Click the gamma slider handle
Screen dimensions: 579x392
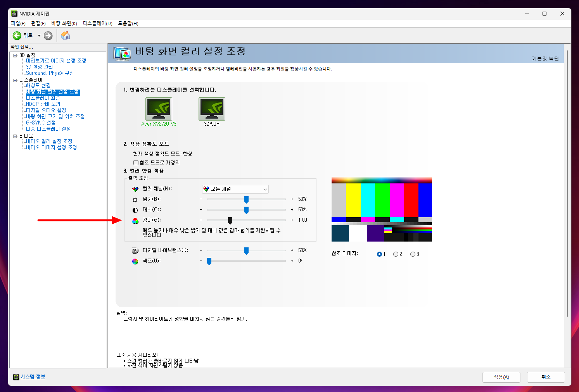[230, 221]
